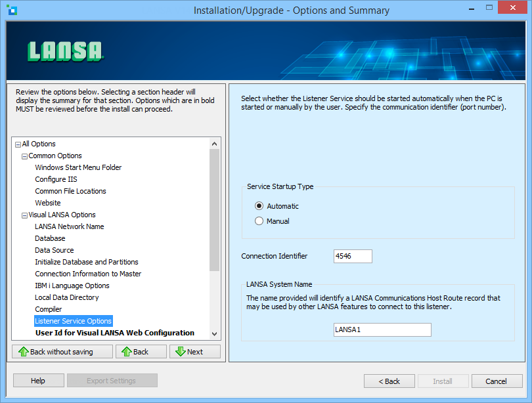Cancel the installation
This screenshot has width=532, height=403.
pos(497,381)
